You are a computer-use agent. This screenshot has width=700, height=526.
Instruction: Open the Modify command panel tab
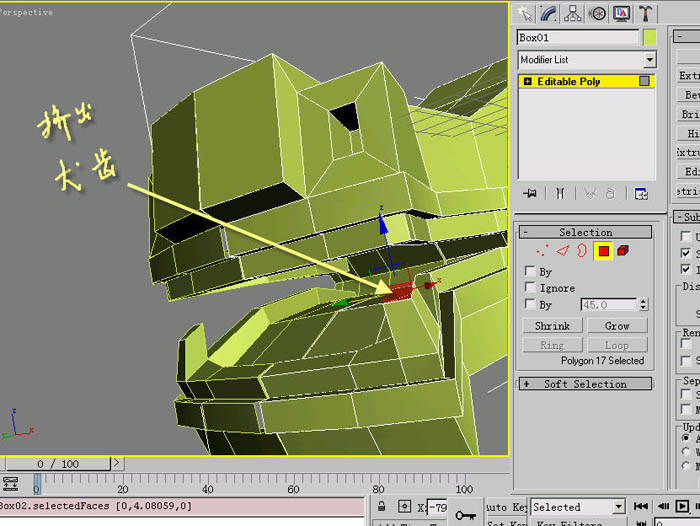[549, 13]
